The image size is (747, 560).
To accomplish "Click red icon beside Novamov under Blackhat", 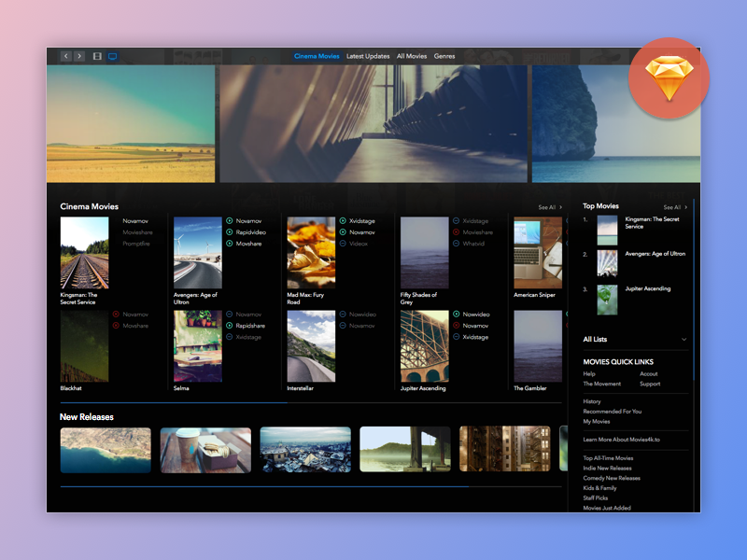I will point(116,315).
